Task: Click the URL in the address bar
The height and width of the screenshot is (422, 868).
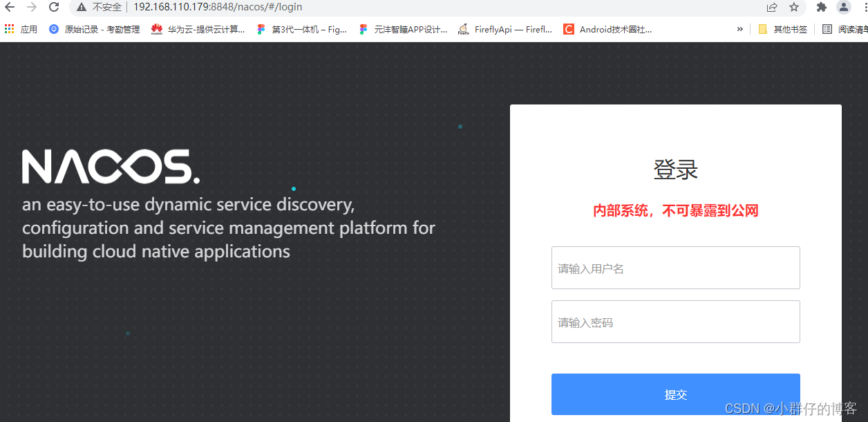Action: click(218, 7)
